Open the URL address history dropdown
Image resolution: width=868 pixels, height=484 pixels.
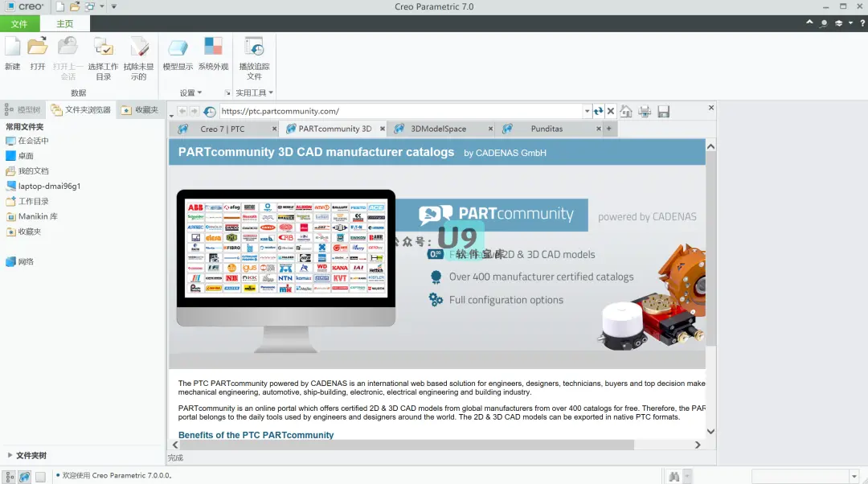tap(587, 111)
